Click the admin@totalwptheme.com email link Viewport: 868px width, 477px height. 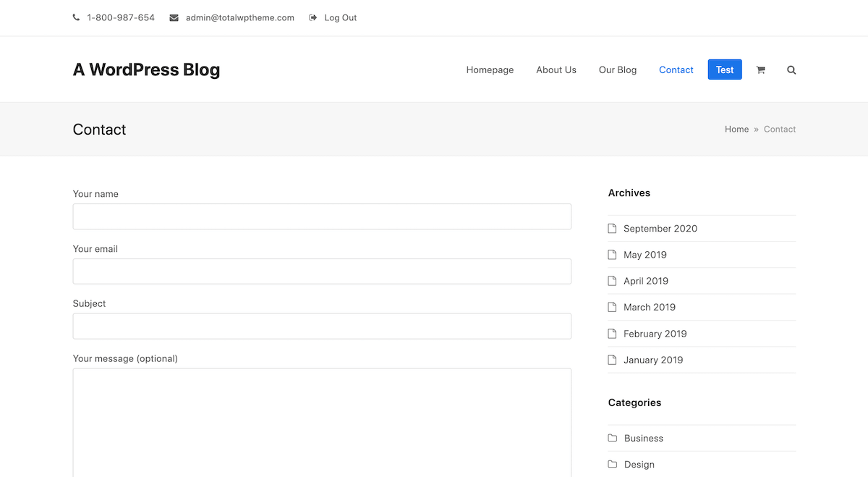240,17
